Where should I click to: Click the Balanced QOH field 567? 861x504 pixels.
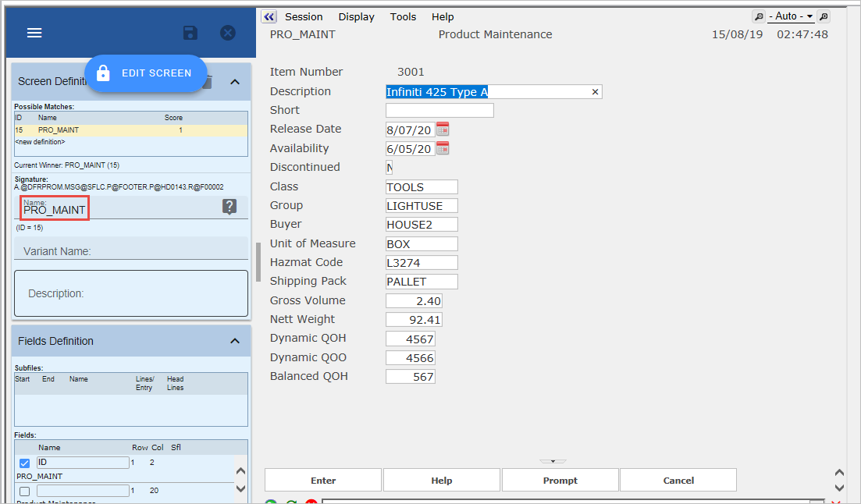tap(411, 377)
